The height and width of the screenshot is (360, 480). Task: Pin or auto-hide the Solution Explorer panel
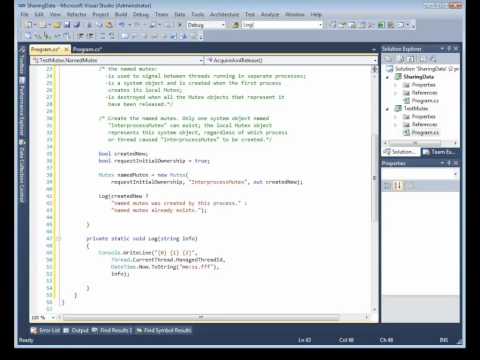449,49
